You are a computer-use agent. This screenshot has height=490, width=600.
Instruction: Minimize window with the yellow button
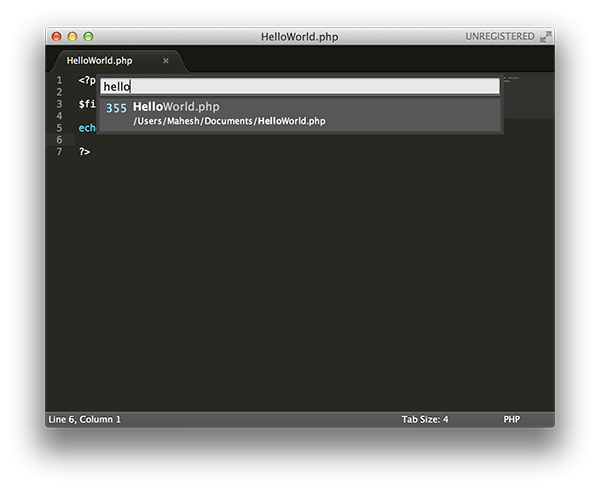[x=72, y=37]
